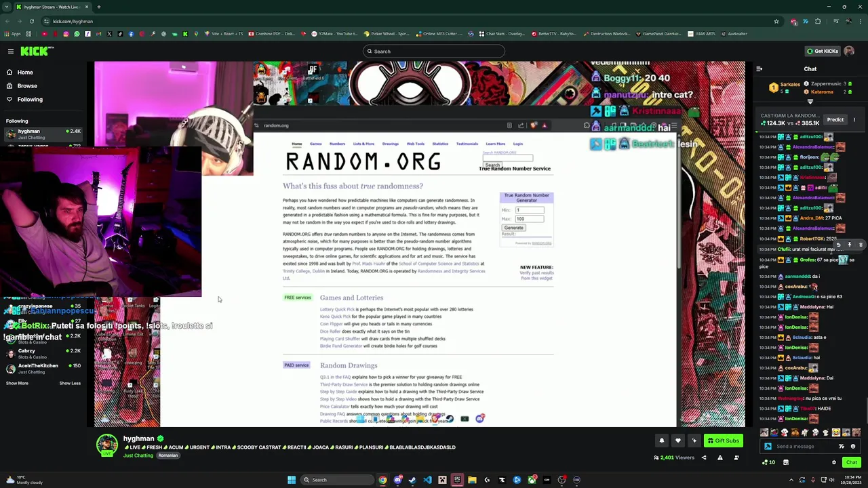Open the emote picker smiley icon
Viewport: 868px width, 488px height.
click(853, 446)
